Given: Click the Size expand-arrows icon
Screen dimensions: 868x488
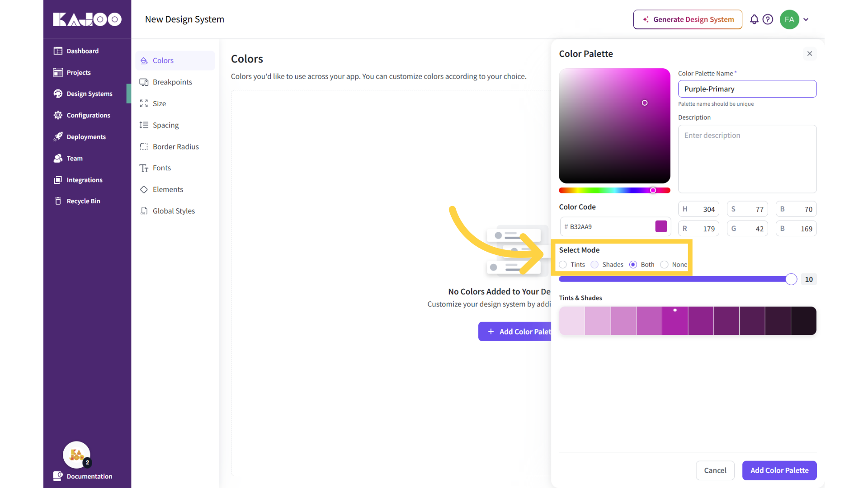Looking at the screenshot, I should 144,103.
